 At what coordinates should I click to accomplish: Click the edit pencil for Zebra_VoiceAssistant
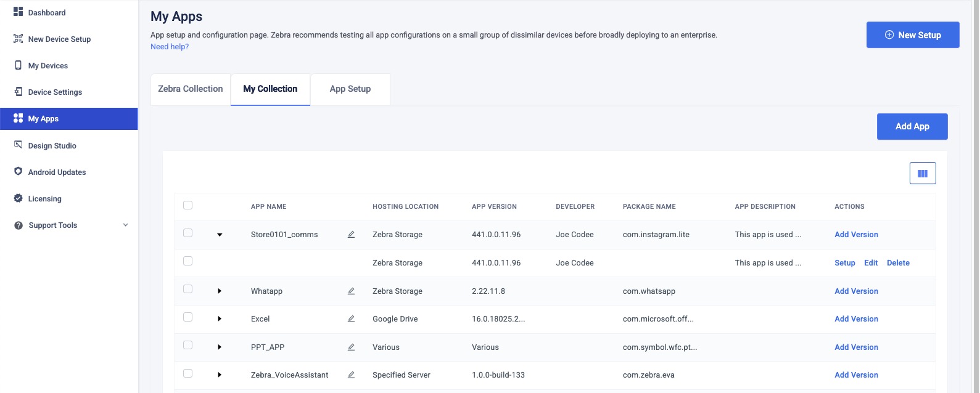click(351, 375)
